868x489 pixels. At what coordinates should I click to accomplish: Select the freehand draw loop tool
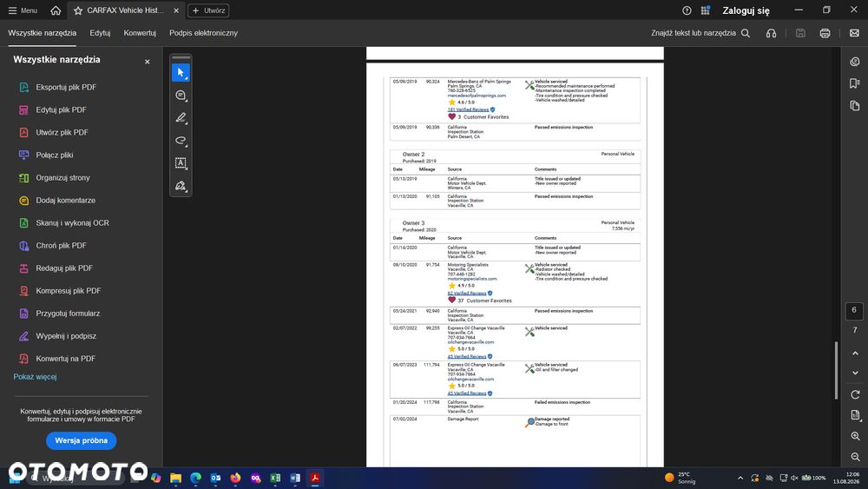point(181,141)
